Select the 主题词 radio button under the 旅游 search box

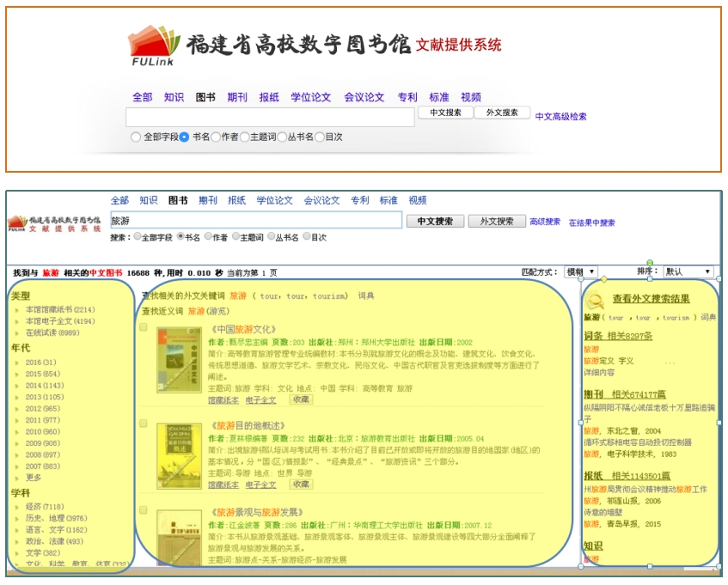pyautogui.click(x=236, y=237)
